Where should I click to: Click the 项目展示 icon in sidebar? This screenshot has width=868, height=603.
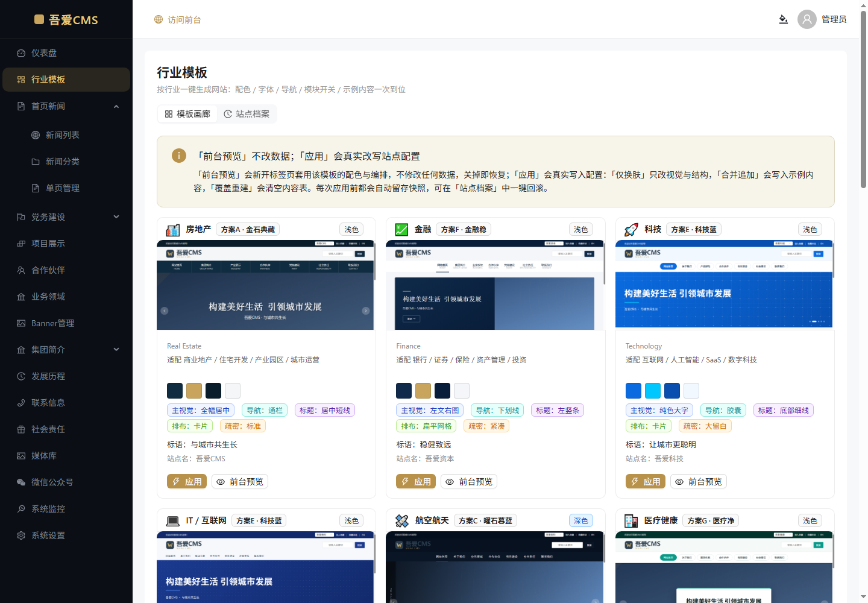pyautogui.click(x=21, y=244)
